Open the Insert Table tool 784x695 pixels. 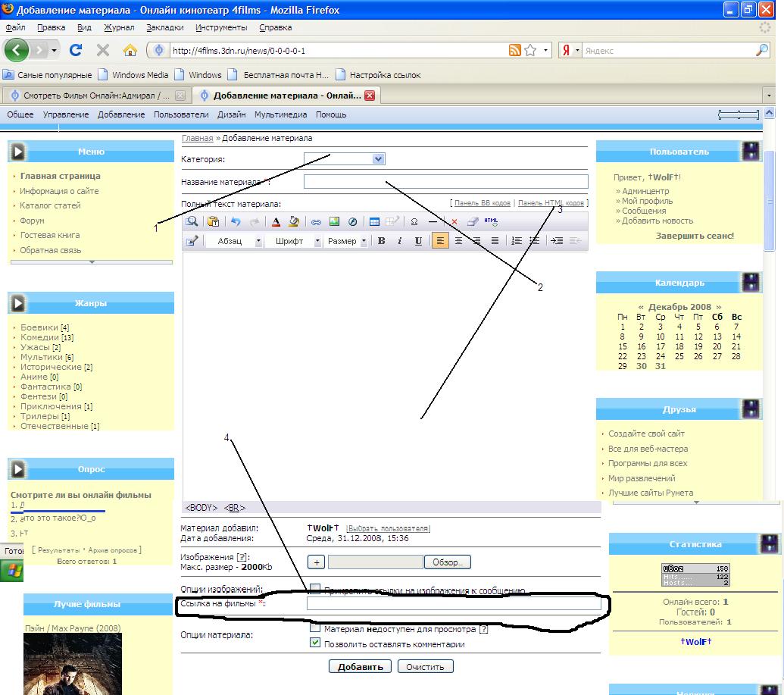click(x=375, y=221)
